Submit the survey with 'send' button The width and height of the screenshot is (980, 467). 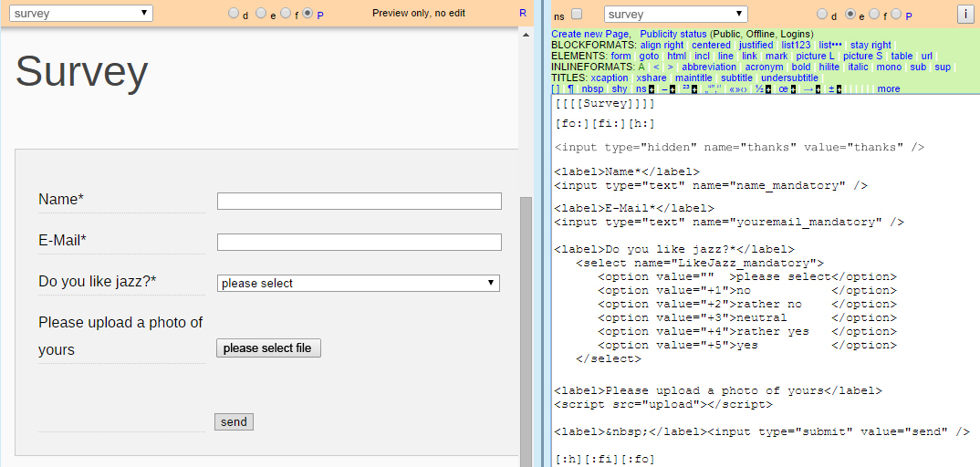tap(234, 421)
